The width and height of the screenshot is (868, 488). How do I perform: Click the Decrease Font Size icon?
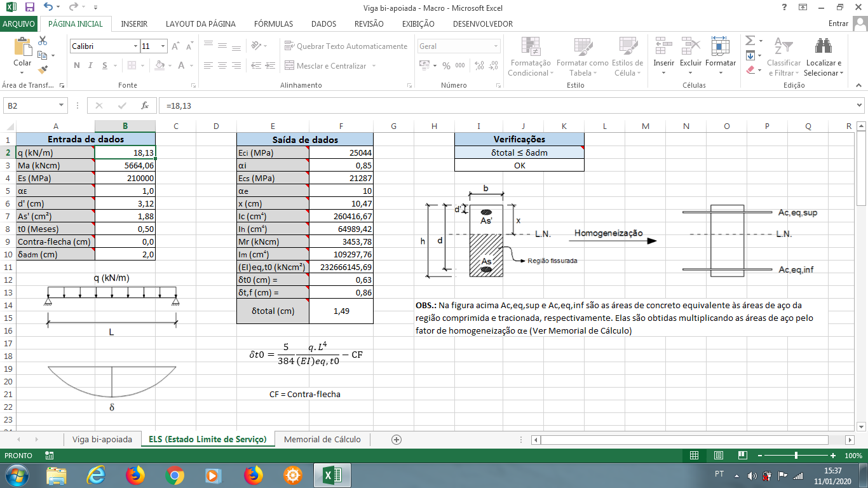point(190,46)
